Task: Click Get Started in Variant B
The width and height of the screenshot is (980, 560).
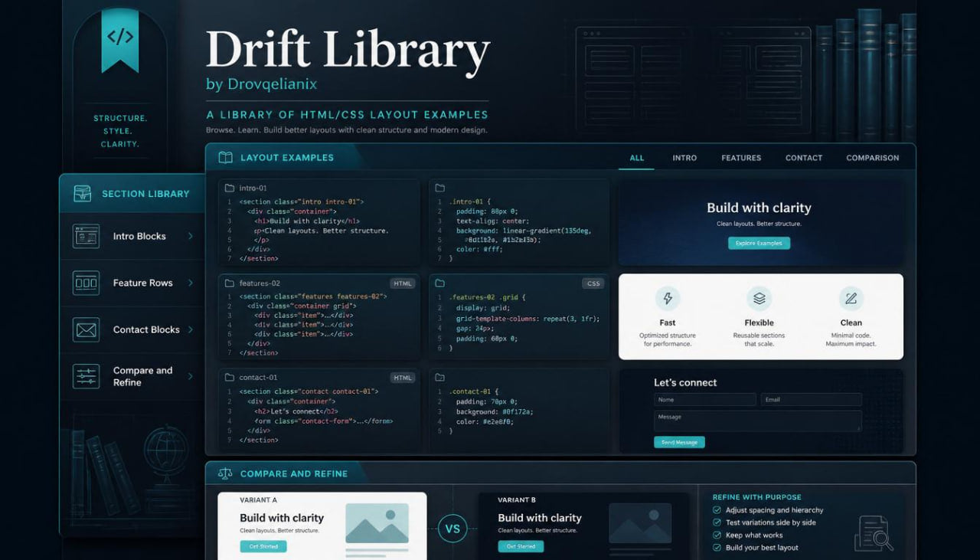Action: pyautogui.click(x=521, y=546)
